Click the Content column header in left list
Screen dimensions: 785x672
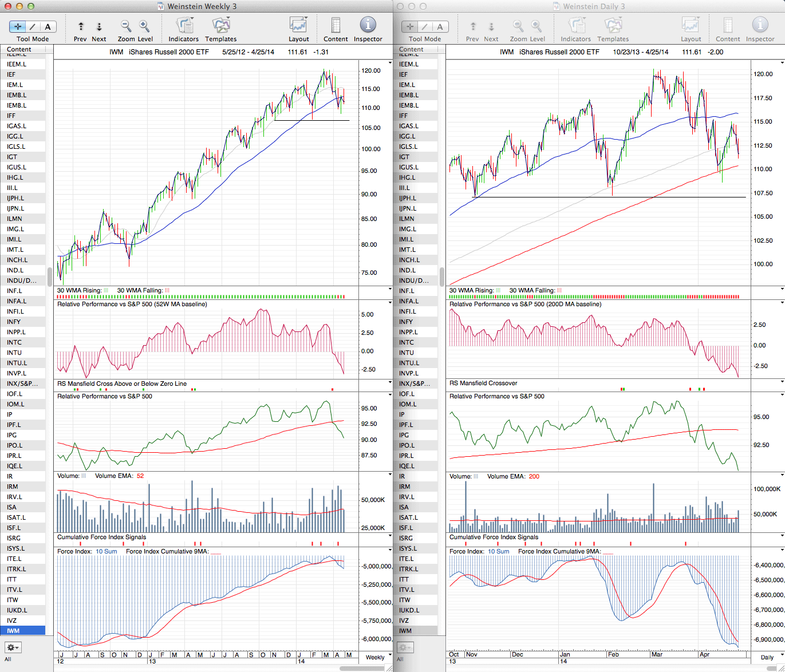tap(19, 49)
